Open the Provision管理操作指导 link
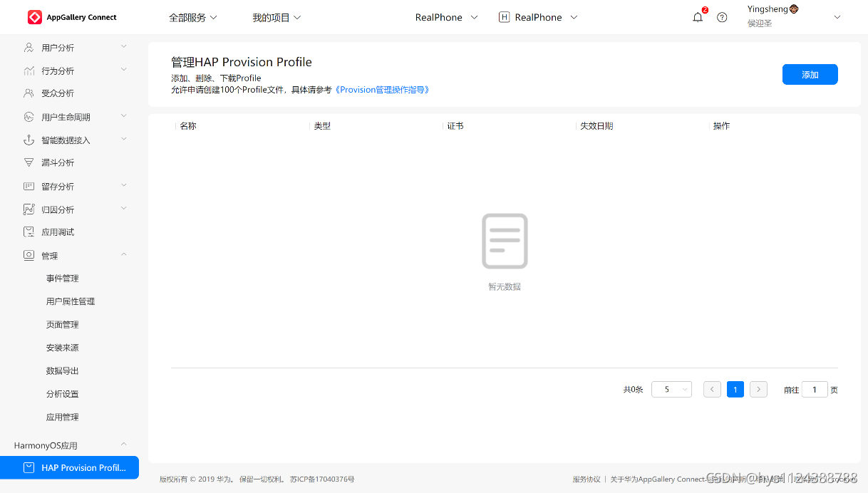The height and width of the screenshot is (493, 868). [383, 90]
